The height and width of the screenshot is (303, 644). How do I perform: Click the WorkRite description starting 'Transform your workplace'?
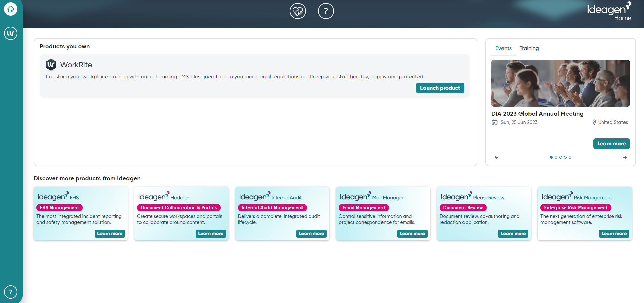coord(235,77)
